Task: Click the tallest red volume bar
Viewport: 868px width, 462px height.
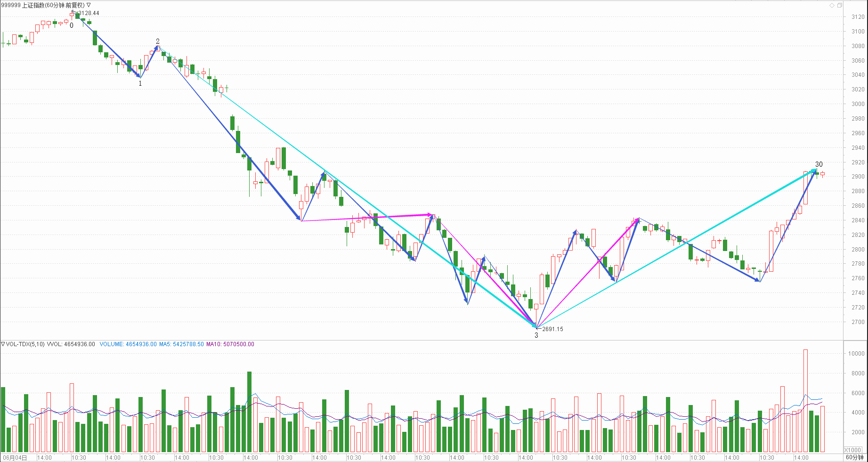Action: click(x=805, y=400)
